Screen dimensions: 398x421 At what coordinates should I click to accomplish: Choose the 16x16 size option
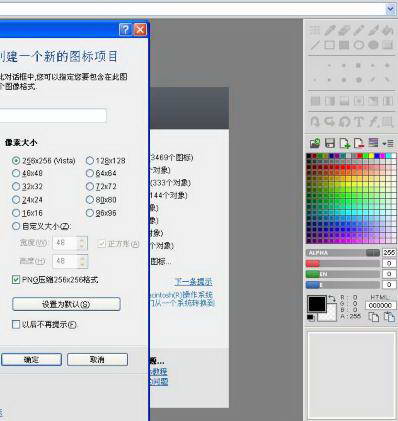[x=27, y=213]
